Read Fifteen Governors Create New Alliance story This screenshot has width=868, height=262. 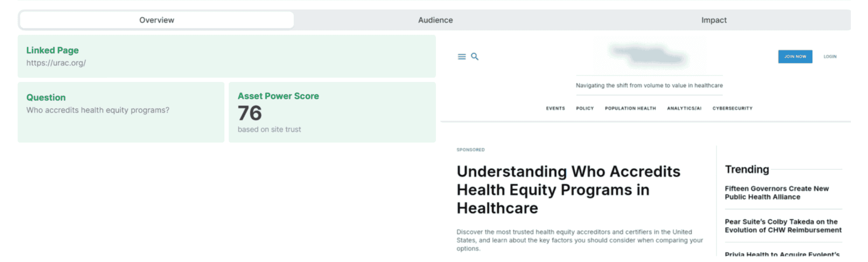777,193
